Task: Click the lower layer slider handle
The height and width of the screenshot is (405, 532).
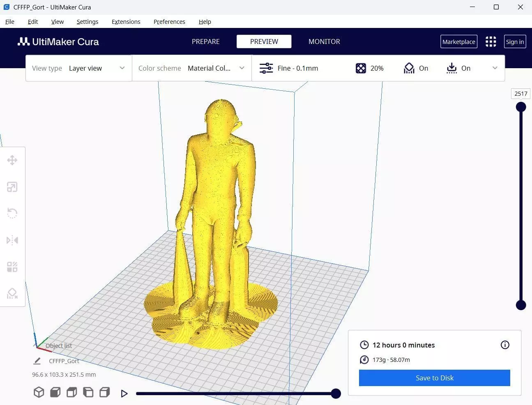Action: [521, 305]
